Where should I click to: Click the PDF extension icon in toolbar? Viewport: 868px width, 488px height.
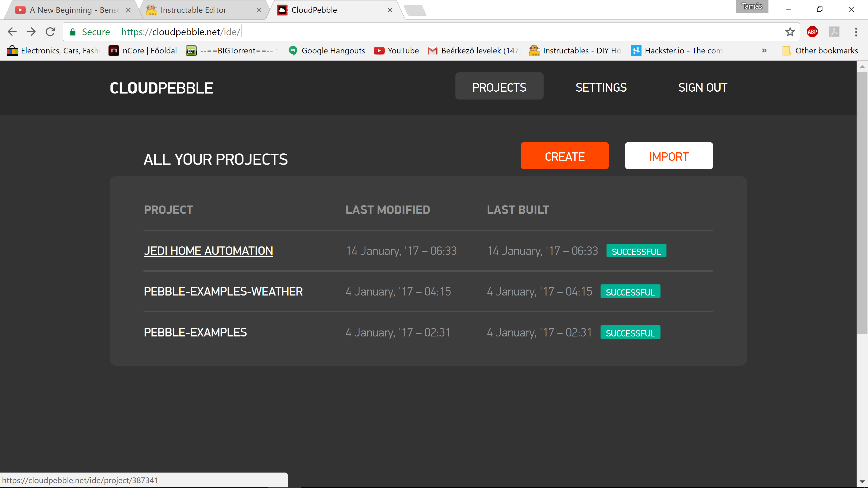[834, 32]
